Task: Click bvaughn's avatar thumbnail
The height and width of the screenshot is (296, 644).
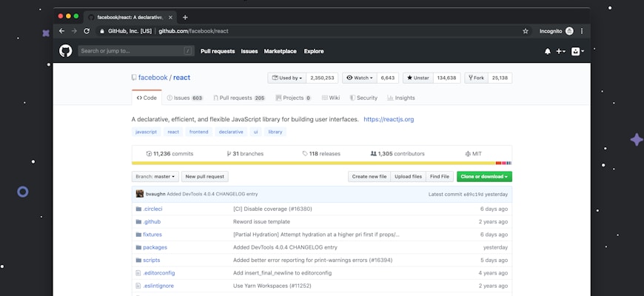Action: (140, 194)
